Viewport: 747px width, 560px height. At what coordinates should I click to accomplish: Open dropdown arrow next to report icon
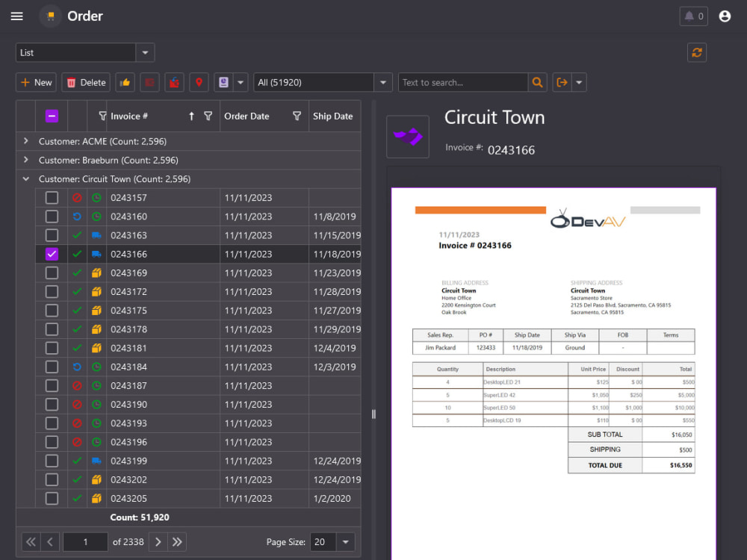pyautogui.click(x=241, y=82)
